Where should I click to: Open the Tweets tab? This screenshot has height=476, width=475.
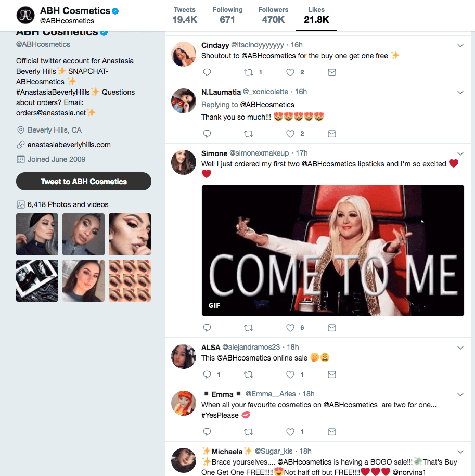185,16
